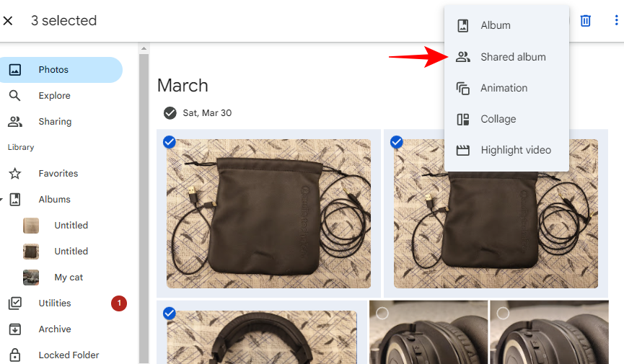Click the Photos image icon in sidebar
The width and height of the screenshot is (624, 364).
click(15, 70)
